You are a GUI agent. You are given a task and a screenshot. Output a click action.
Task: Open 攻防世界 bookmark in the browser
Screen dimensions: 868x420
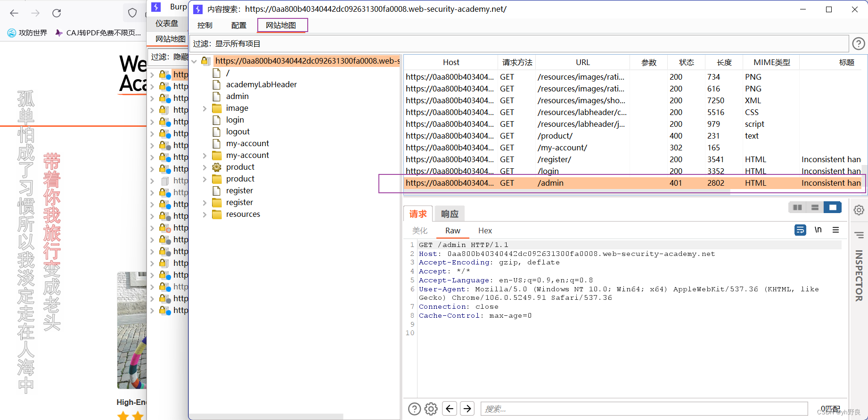[27, 33]
